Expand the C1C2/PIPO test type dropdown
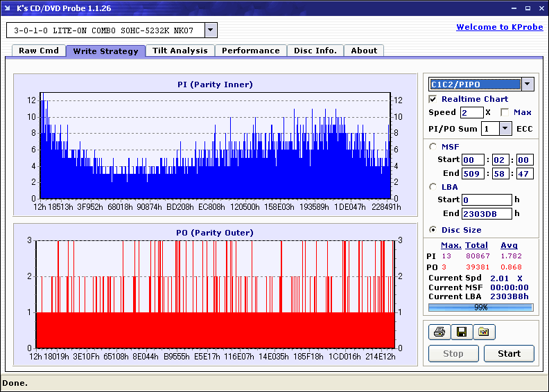Image resolution: width=549 pixels, height=392 pixels. coord(527,84)
